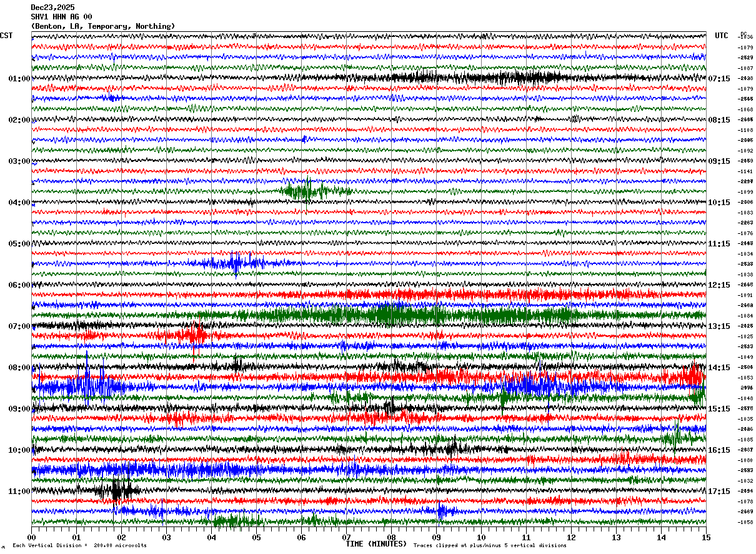Select the 02:00 CST time label
Viewport: 756px width, 554px height.
tap(19, 120)
